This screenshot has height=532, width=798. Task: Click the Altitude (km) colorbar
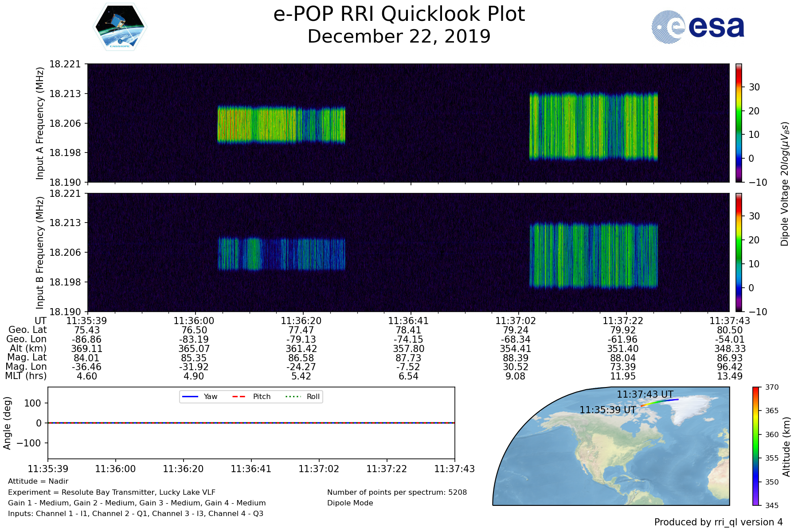(755, 446)
